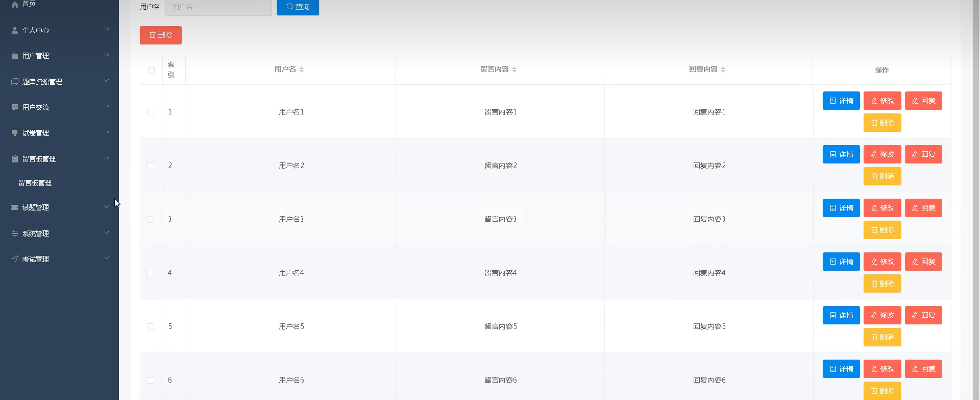
Task: Expand the 试题管理 chevron
Action: pyautogui.click(x=107, y=206)
